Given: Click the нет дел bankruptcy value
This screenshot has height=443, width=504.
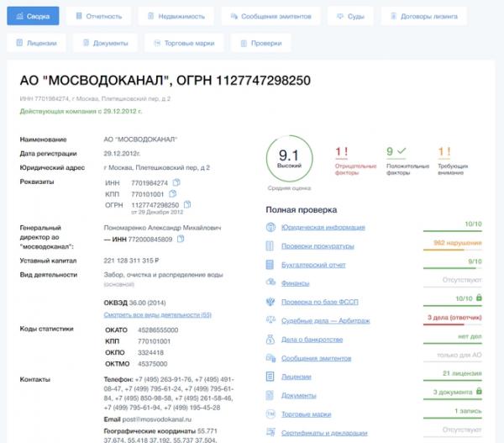Looking at the screenshot, I should tap(470, 336).
